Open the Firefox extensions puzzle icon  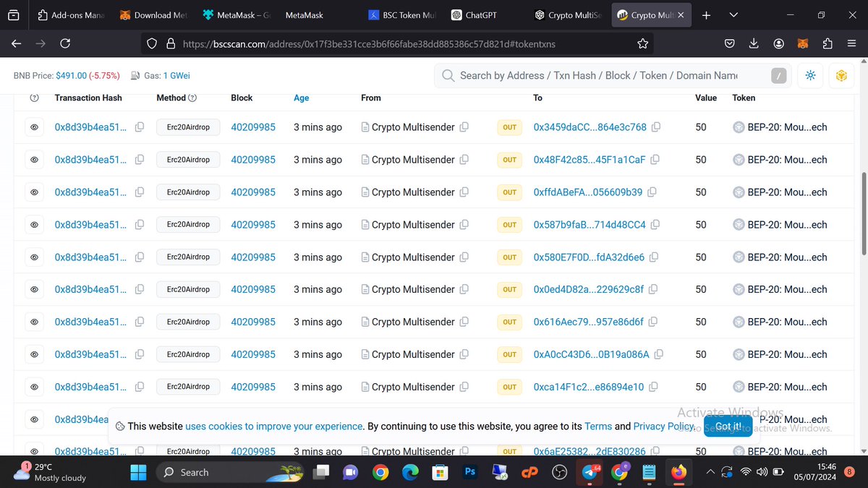tap(827, 44)
